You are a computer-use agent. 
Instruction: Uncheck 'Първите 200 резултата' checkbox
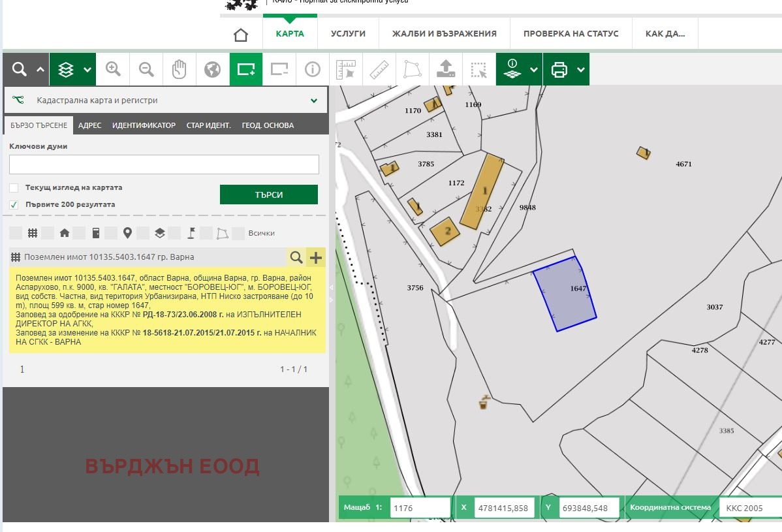(14, 204)
